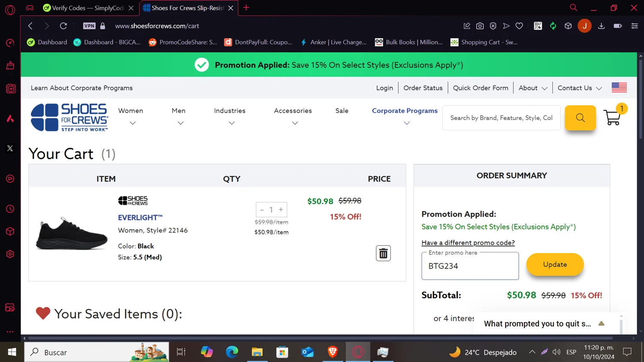This screenshot has width=644, height=362.
Task: Open Opera menu logo icon
Action: point(10,9)
